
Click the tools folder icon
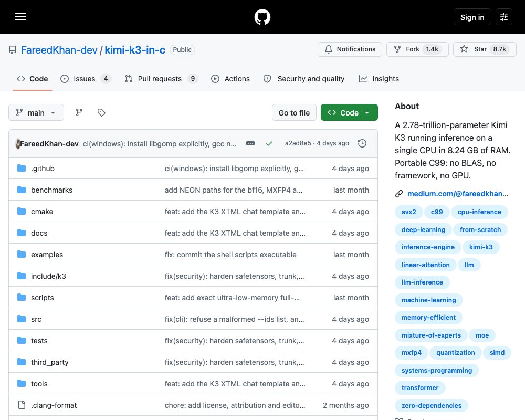22,383
